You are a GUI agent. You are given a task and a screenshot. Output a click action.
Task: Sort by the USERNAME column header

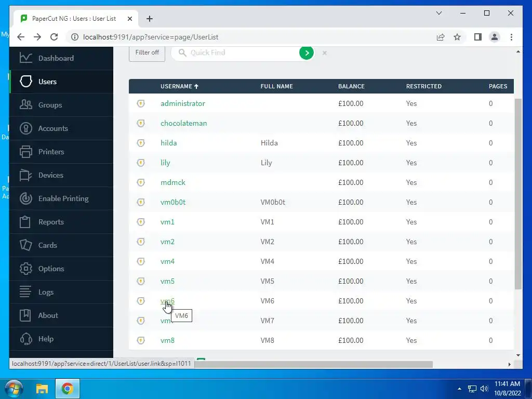coord(179,86)
